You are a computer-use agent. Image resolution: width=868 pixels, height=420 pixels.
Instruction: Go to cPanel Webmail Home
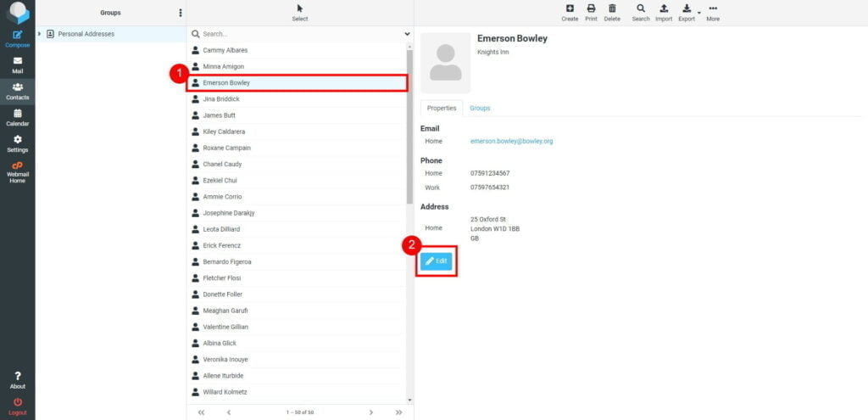[x=17, y=172]
